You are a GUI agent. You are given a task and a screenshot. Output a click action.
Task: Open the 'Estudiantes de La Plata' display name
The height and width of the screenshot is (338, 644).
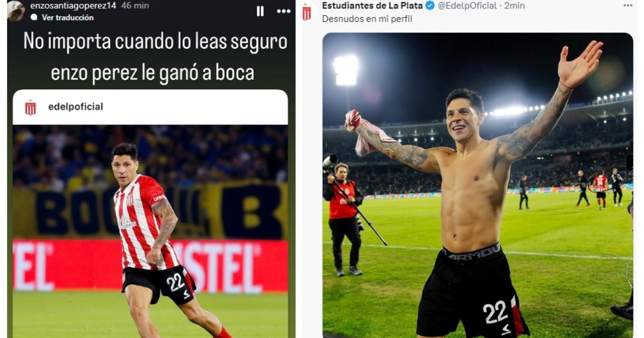coord(372,6)
